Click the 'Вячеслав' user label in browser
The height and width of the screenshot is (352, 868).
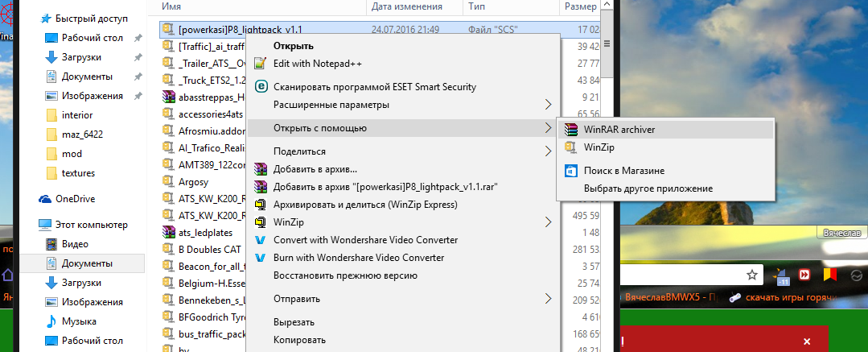pos(842,232)
